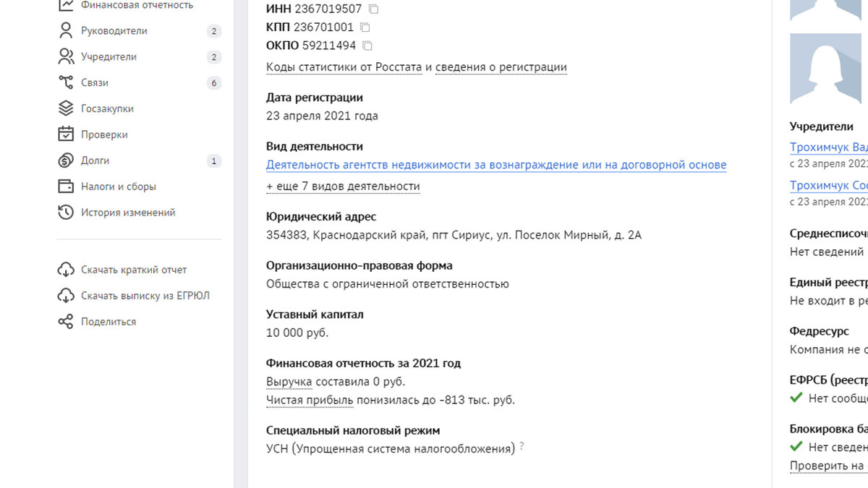Image resolution: width=868 pixels, height=488 pixels.
Task: Click the 10 000 руб. value
Action: point(297,333)
